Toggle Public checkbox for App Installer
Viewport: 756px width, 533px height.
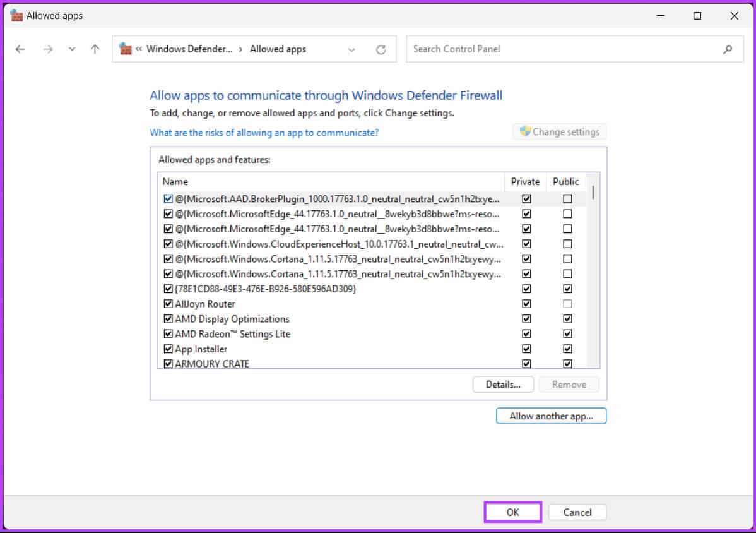567,349
